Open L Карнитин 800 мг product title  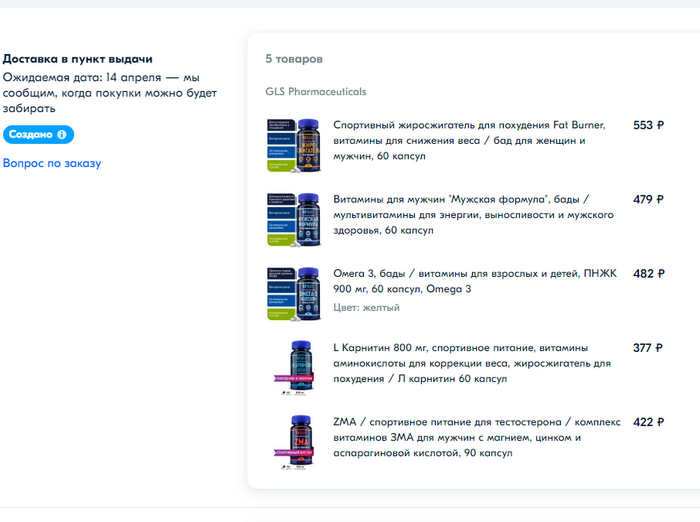(x=472, y=363)
